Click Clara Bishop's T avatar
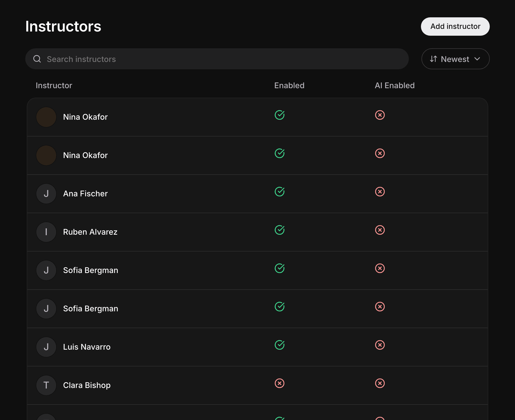515x420 pixels. coord(46,385)
